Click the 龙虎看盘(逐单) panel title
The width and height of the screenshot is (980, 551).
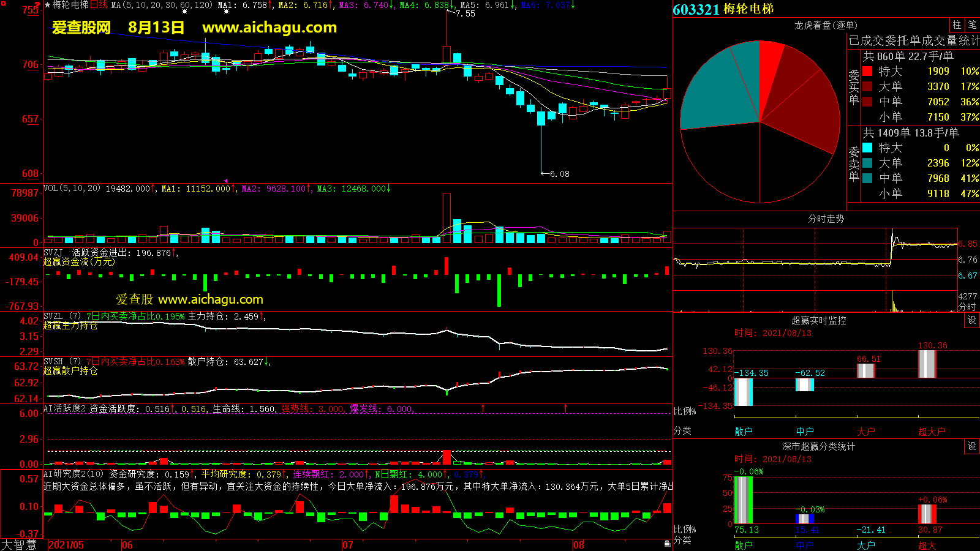(826, 25)
